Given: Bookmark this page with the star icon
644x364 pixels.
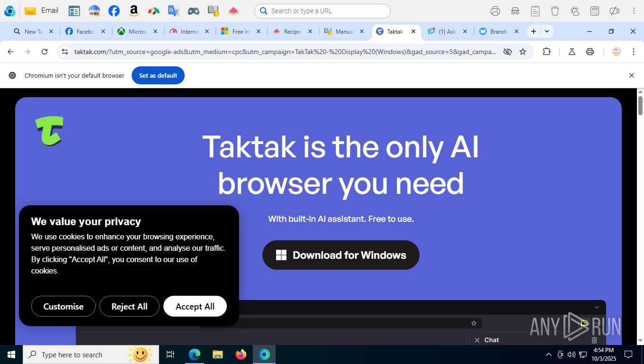Looking at the screenshot, I should click(x=523, y=52).
